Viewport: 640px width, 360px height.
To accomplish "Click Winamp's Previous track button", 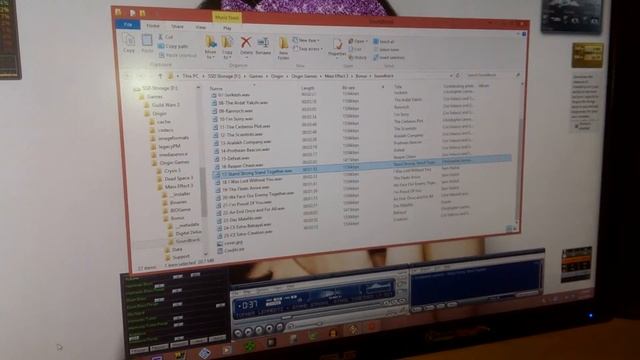I will 238,333.
